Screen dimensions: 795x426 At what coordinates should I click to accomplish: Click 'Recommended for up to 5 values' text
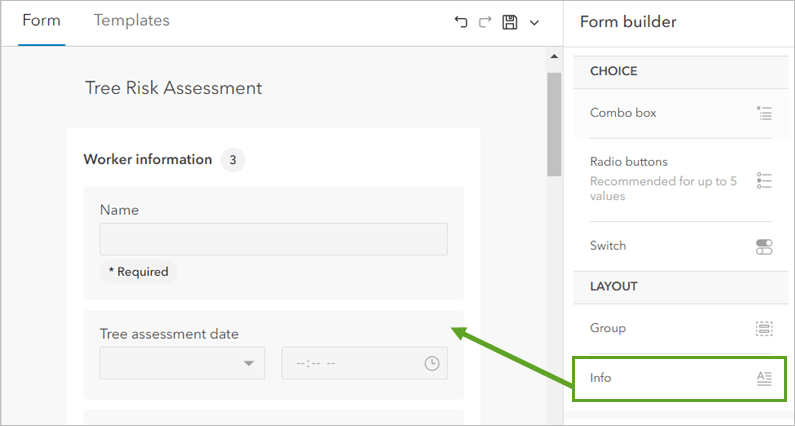click(663, 189)
